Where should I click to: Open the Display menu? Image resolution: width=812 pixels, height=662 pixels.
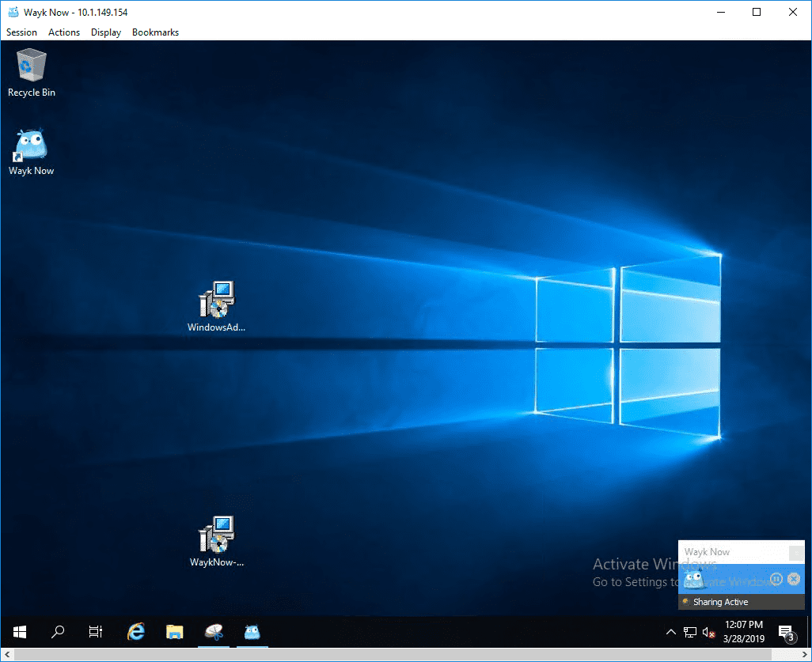click(x=105, y=32)
